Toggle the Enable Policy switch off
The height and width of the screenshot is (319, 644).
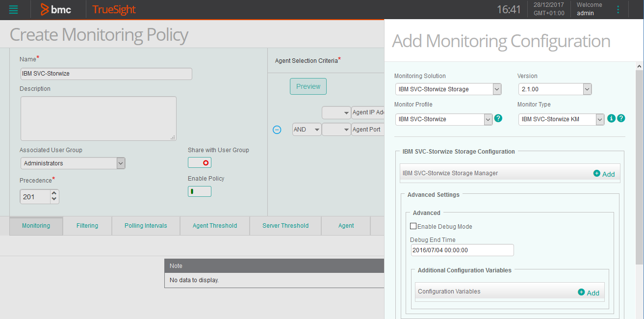pos(199,191)
